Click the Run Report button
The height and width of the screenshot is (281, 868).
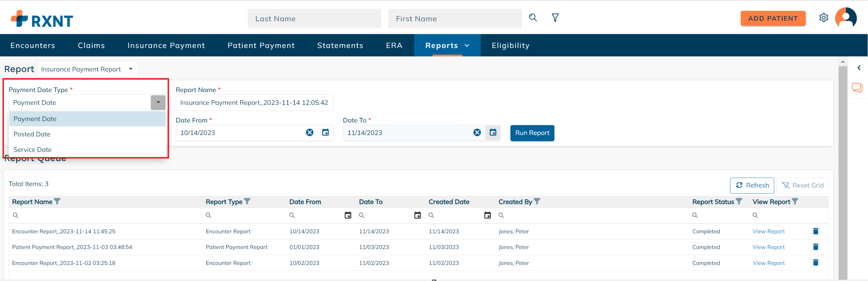(x=532, y=133)
